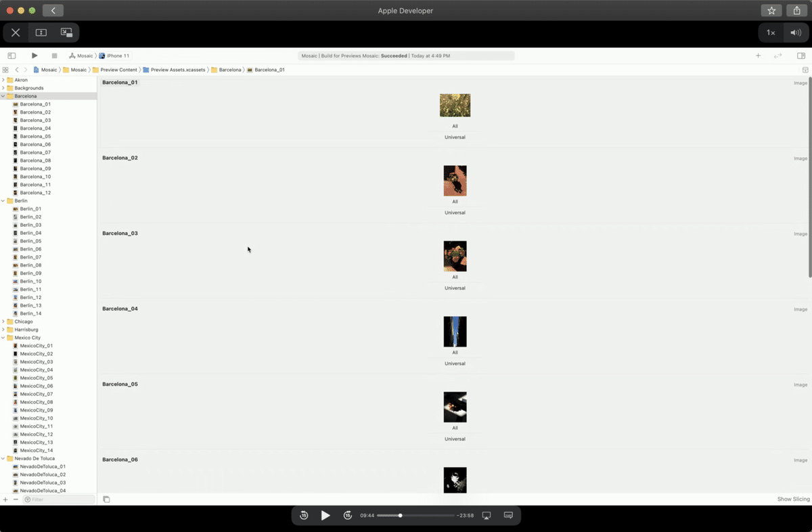Image resolution: width=812 pixels, height=532 pixels.
Task: Bookmark this video with the star icon
Action: point(771,11)
